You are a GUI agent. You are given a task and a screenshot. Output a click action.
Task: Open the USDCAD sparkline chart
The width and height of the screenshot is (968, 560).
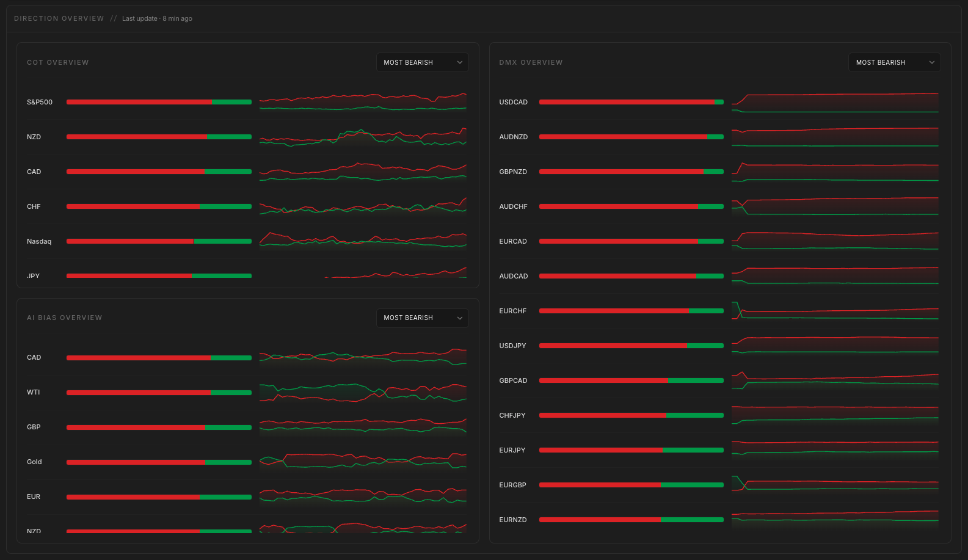click(x=835, y=102)
